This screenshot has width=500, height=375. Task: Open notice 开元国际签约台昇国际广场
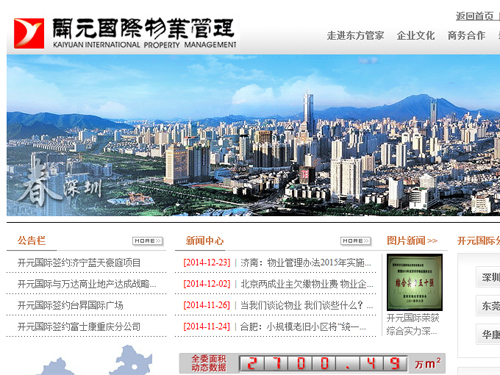tap(70, 305)
